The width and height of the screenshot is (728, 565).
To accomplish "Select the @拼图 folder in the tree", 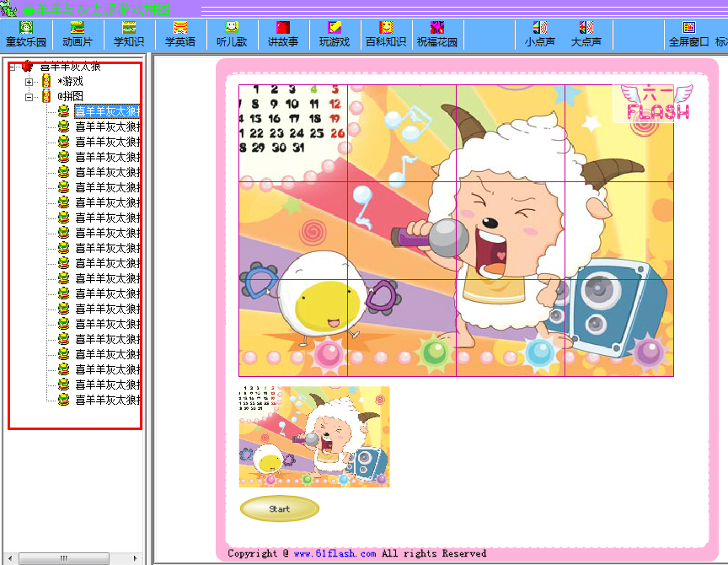I will tap(70, 96).
